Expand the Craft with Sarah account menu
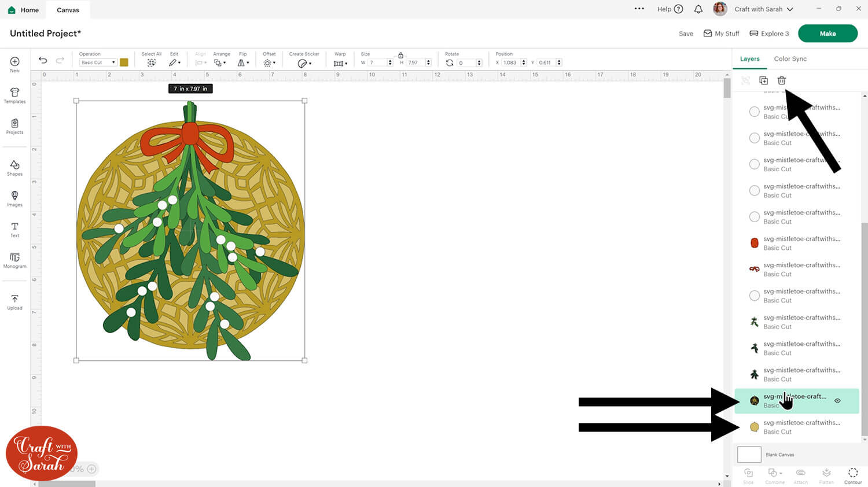This screenshot has width=868, height=487. click(764, 9)
